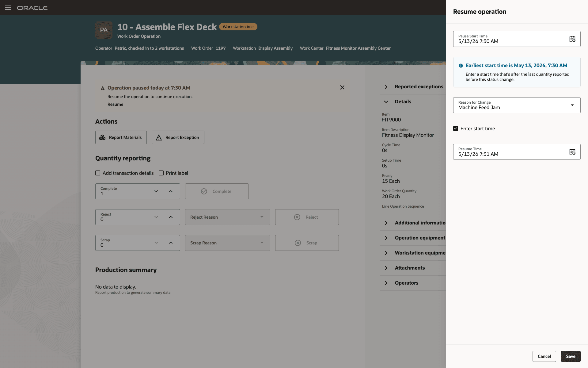
Task: Increase the Complete quantity
Action: (x=171, y=191)
